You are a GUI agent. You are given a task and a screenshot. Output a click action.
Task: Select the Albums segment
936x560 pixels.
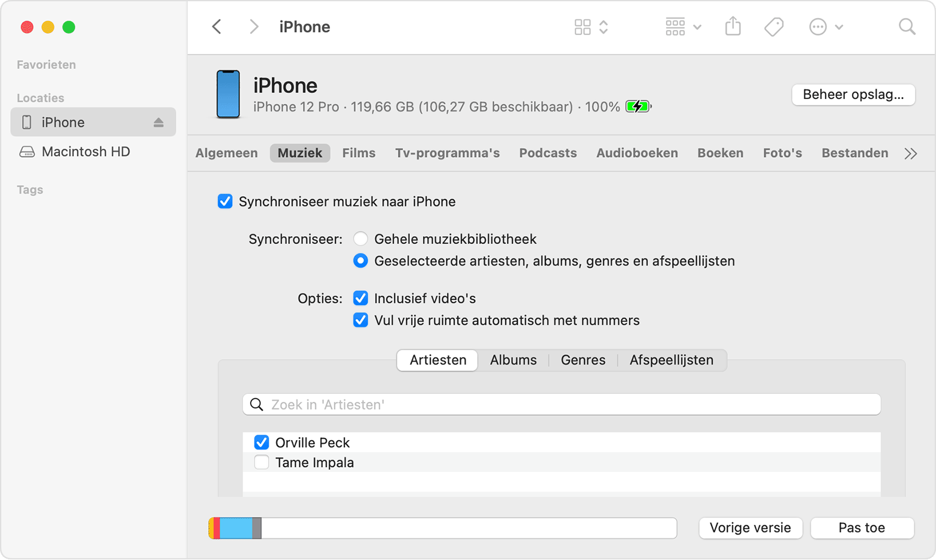[x=514, y=360]
